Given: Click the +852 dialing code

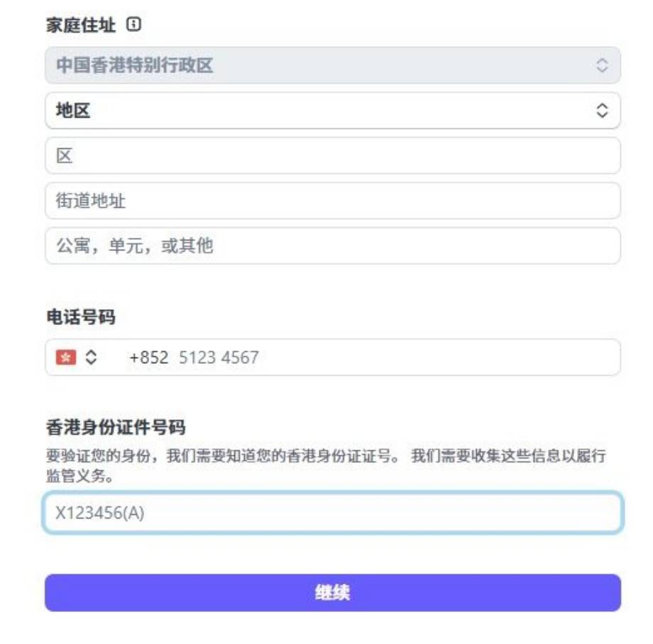Looking at the screenshot, I should (x=148, y=357).
